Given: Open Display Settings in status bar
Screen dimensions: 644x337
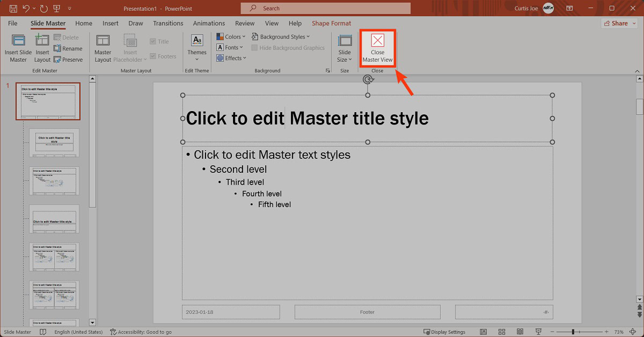Looking at the screenshot, I should pos(444,332).
